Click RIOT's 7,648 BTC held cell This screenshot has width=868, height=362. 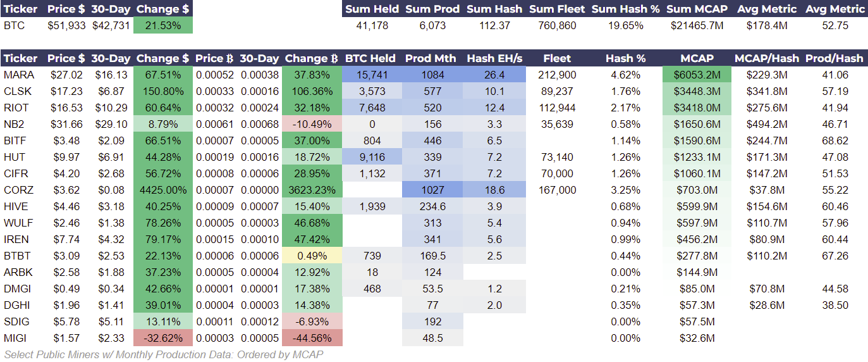(x=372, y=108)
